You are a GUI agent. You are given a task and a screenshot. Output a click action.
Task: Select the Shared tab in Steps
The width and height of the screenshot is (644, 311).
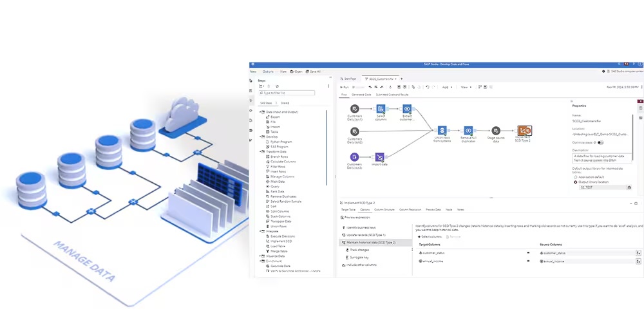285,103
